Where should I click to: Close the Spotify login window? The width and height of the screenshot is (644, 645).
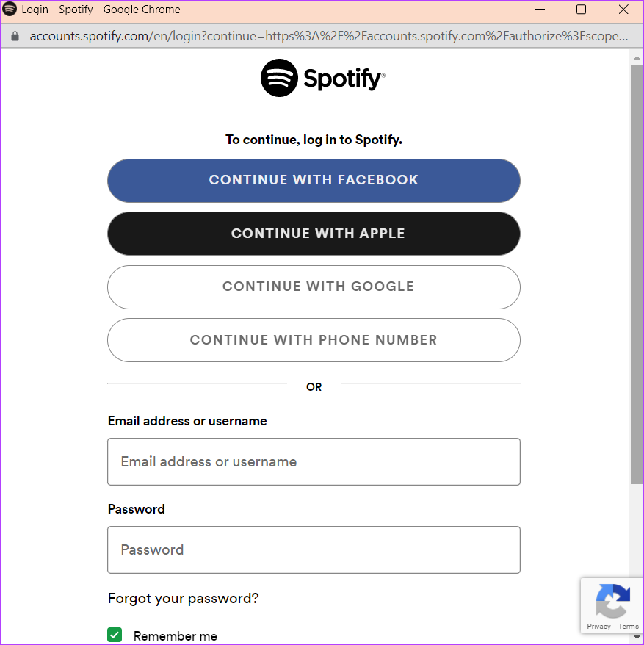623,10
